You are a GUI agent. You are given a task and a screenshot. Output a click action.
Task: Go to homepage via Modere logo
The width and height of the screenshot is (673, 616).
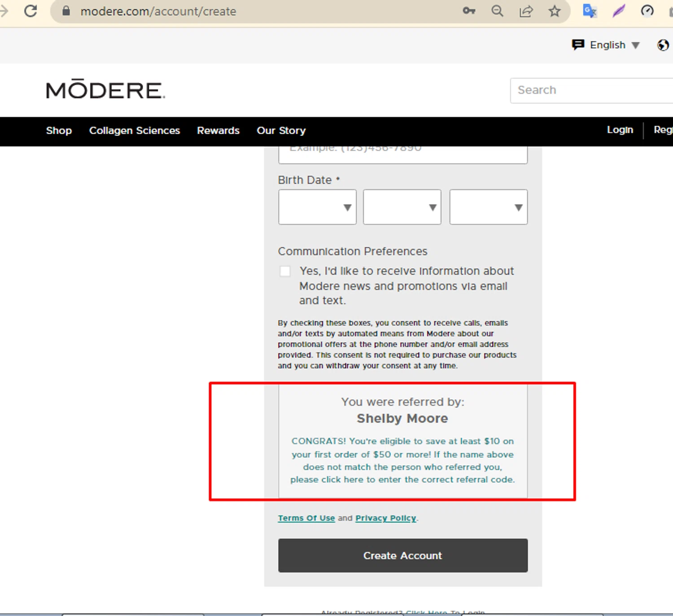tap(105, 89)
